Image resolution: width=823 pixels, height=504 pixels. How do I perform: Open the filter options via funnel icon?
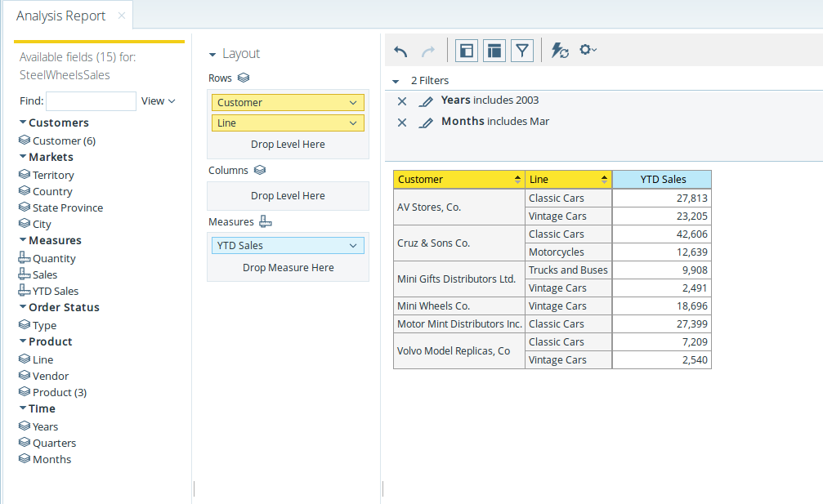521,51
